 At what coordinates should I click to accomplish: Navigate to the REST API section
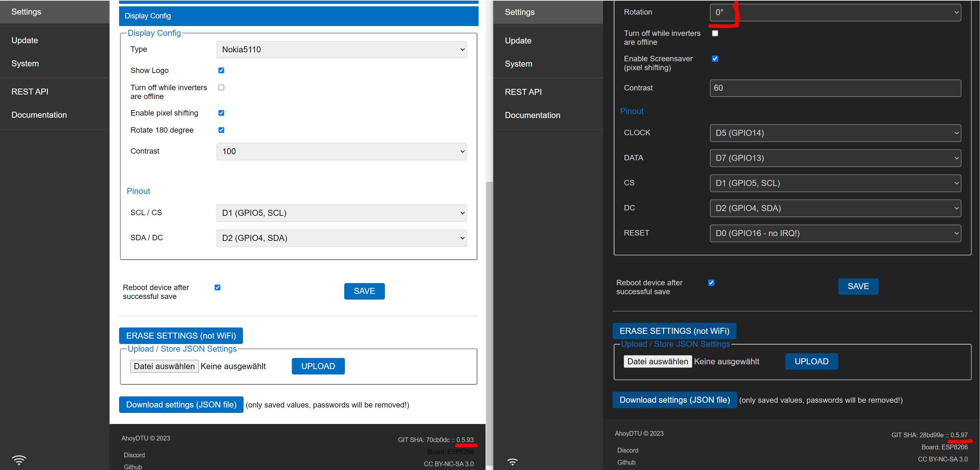30,91
